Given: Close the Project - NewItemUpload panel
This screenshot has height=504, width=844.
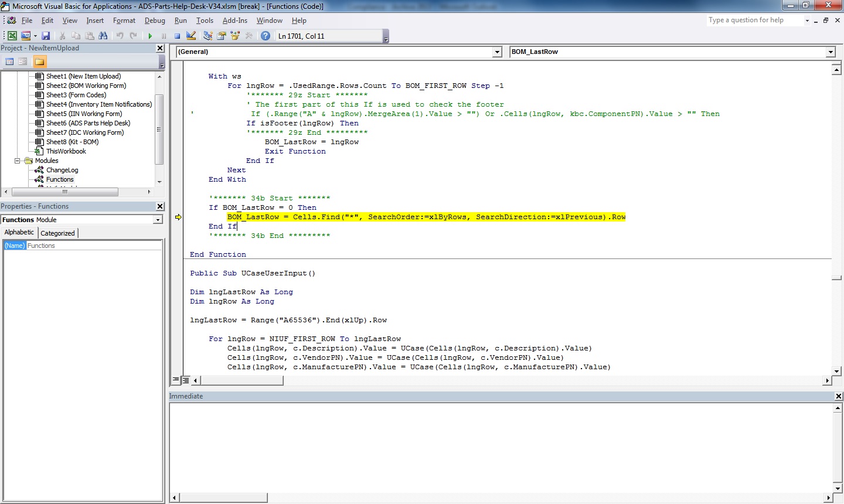Looking at the screenshot, I should (160, 49).
